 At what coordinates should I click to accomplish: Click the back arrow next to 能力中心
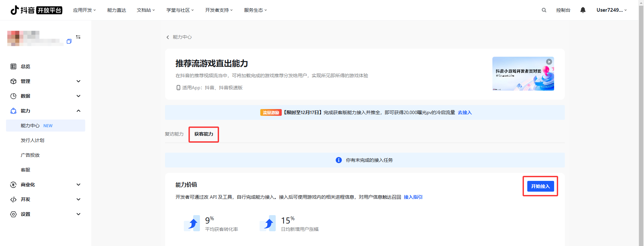(168, 37)
